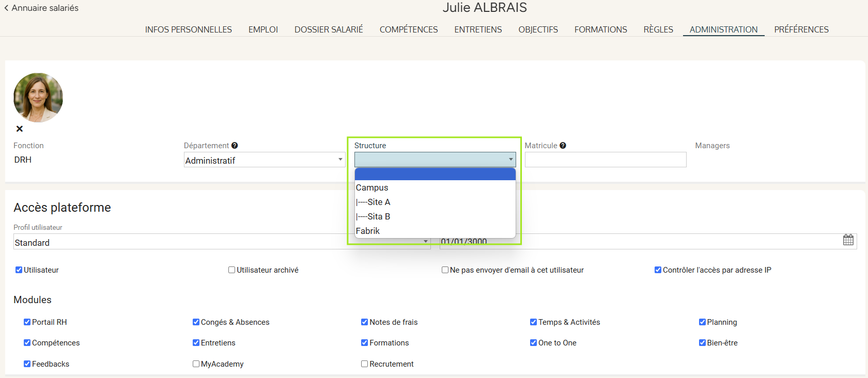Click into the Matricule input field
Image resolution: width=868 pixels, height=378 pixels.
(605, 160)
